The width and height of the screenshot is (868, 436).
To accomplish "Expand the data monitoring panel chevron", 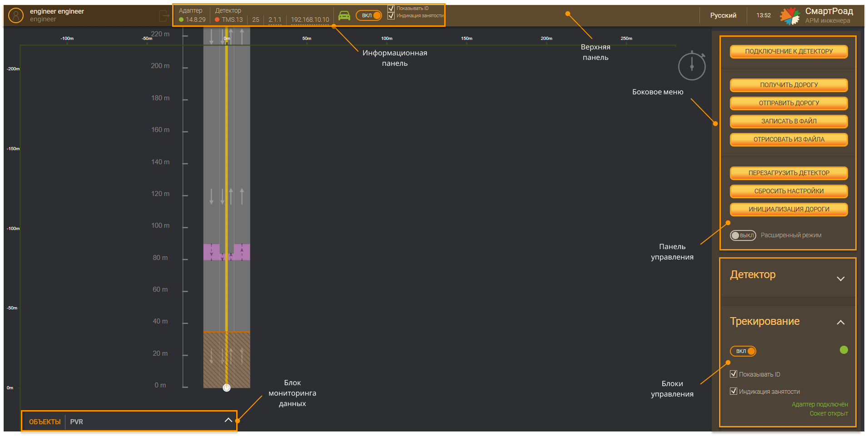I will [228, 420].
